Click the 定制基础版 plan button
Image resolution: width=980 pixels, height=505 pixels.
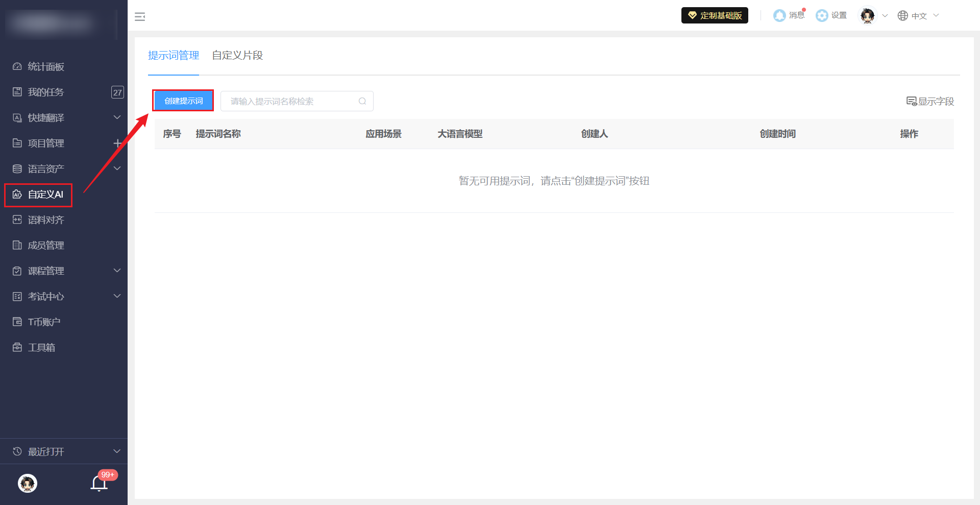click(x=715, y=15)
